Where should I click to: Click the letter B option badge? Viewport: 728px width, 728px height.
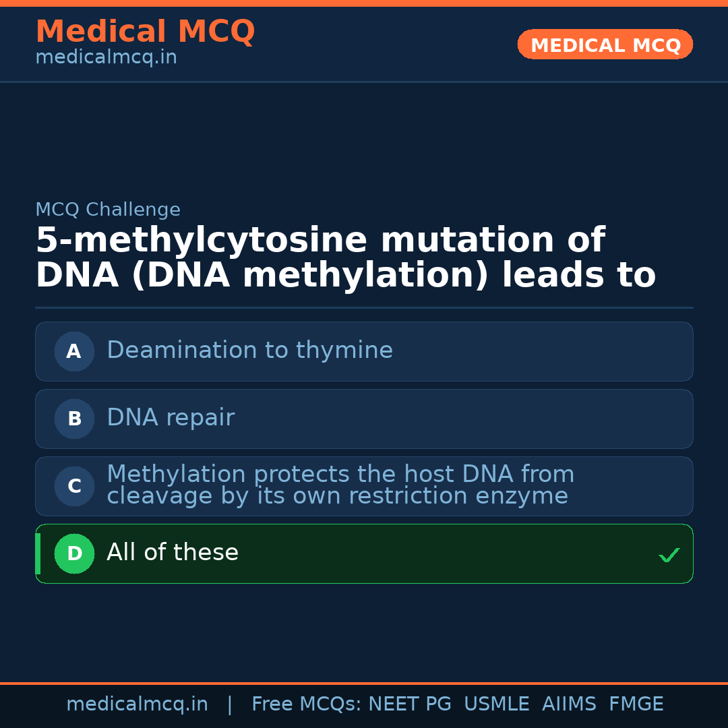74,419
